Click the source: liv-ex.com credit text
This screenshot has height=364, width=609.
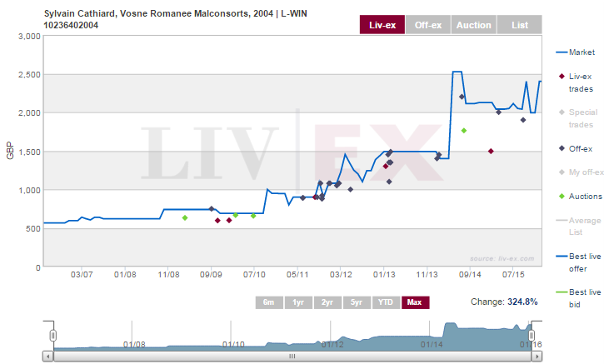point(502,258)
